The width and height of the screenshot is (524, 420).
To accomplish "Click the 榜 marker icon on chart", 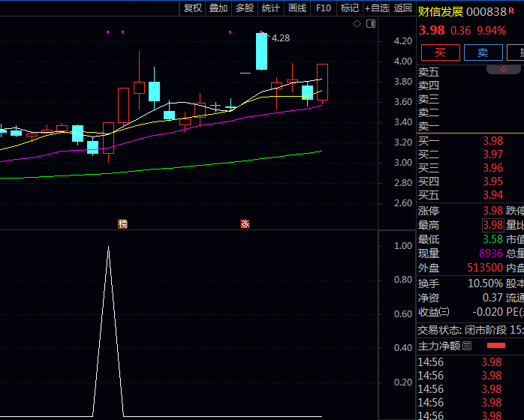I will [122, 223].
